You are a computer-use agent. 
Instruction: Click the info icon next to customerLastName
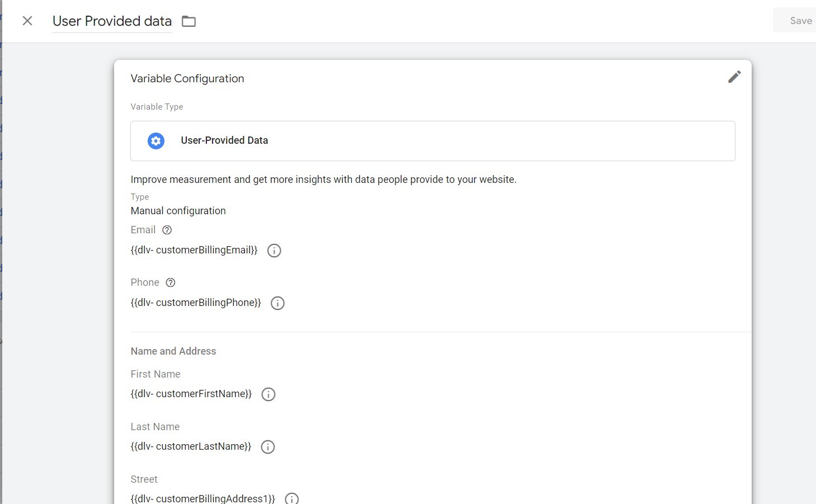tap(267, 447)
